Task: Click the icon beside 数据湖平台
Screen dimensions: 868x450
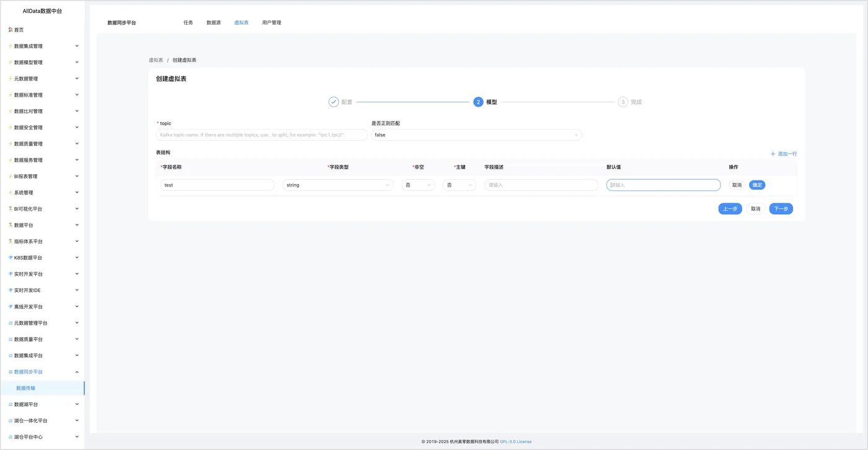Action: 11,405
